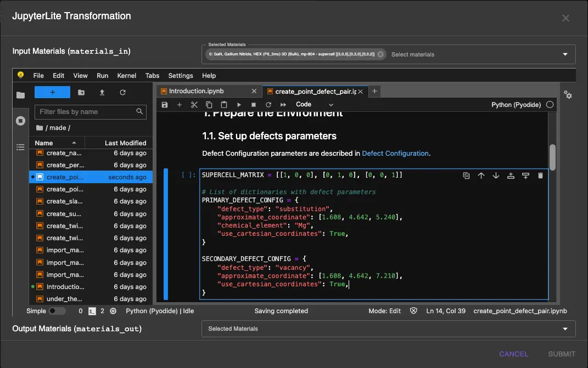588x368 pixels.
Task: Duplicate the cell using the copy icon
Action: (466, 175)
